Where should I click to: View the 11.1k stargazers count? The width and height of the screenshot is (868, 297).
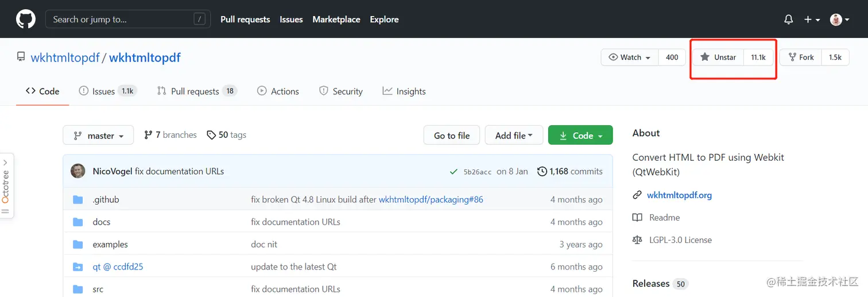pos(758,57)
